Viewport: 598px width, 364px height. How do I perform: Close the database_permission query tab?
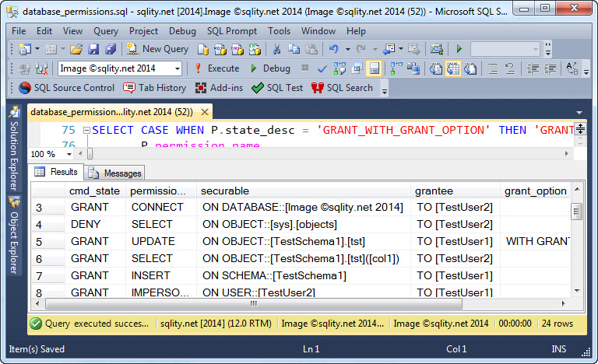205,112
